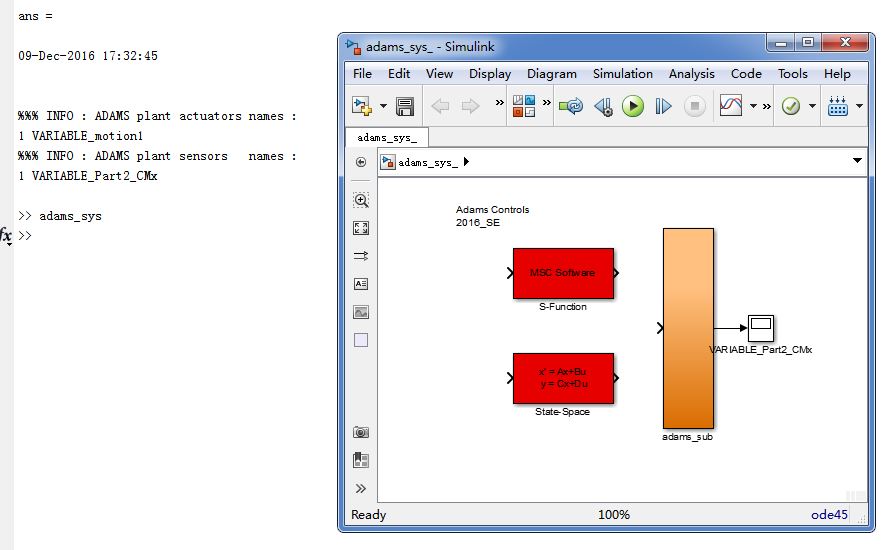Image resolution: width=892 pixels, height=550 pixels.
Task: Select the Annotation text tool
Action: pos(361,284)
